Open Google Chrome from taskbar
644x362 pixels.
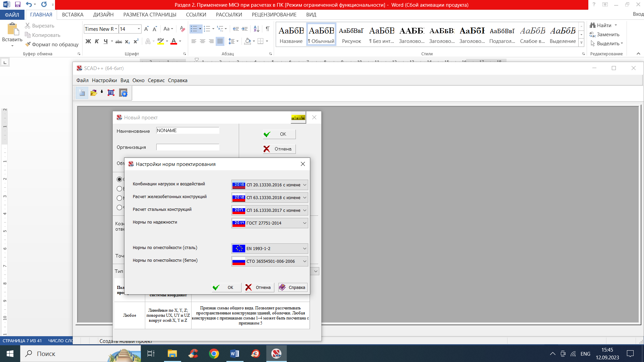(214, 354)
